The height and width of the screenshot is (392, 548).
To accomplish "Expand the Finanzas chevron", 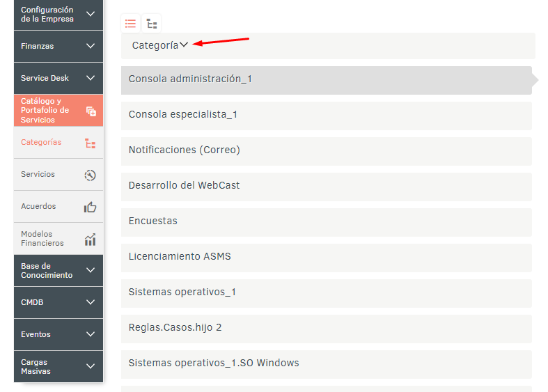I will (x=91, y=46).
